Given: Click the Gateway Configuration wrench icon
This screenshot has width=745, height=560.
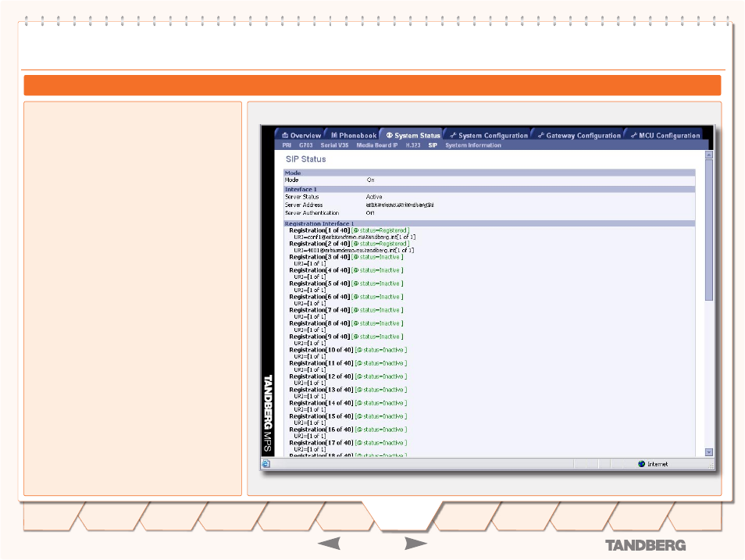Looking at the screenshot, I should tap(540, 135).
